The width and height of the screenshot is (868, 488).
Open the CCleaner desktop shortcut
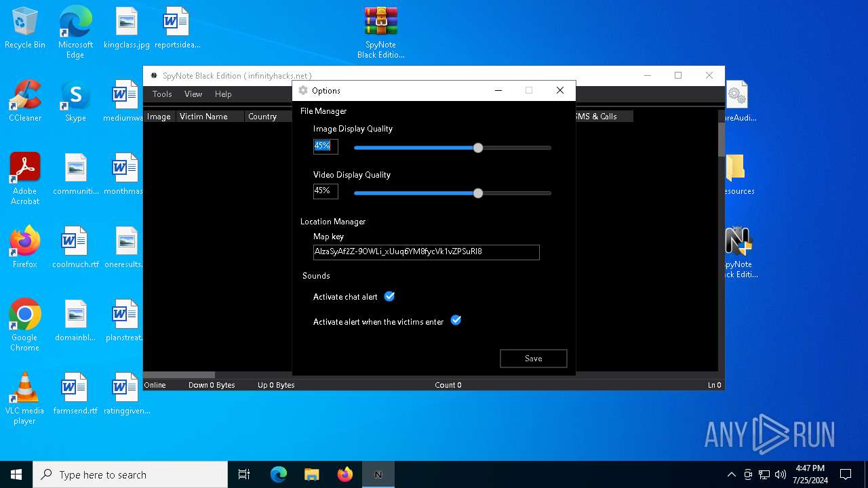[25, 102]
